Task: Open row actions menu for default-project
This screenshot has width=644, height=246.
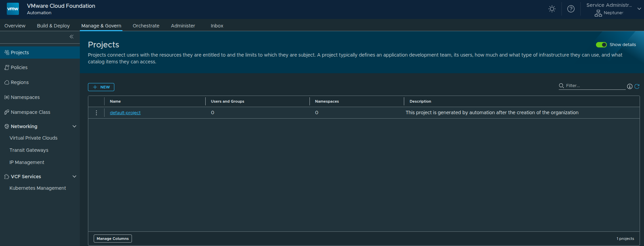Action: coord(96,113)
